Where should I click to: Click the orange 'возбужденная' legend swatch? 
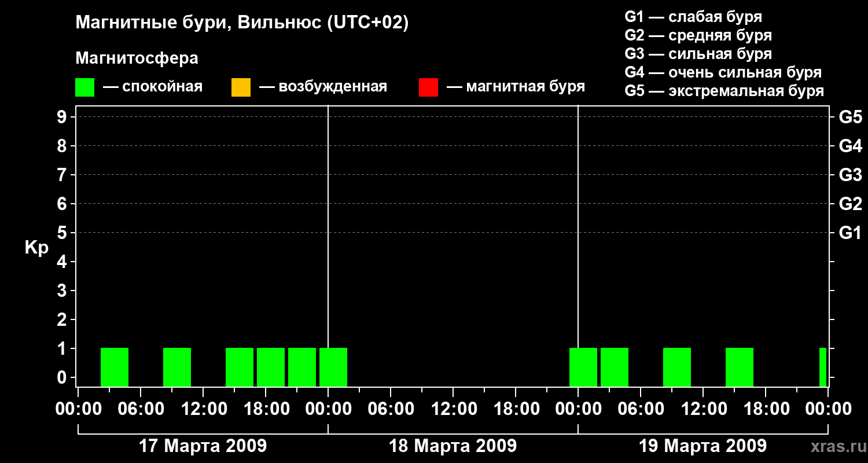pos(241,87)
